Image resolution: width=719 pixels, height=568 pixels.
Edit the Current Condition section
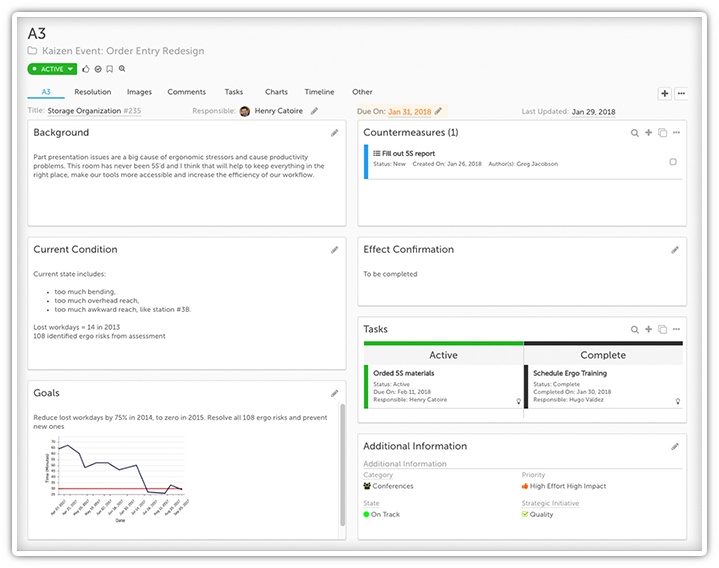click(x=334, y=250)
